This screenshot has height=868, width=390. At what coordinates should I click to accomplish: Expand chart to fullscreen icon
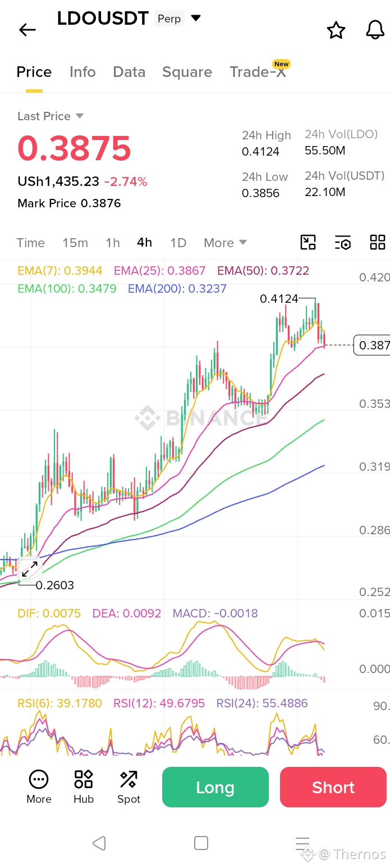[x=29, y=570]
